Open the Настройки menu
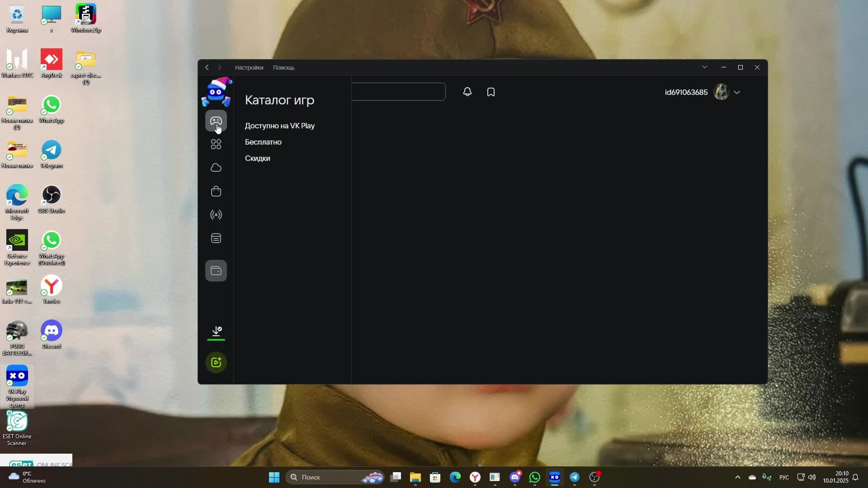This screenshot has width=868, height=488. (x=249, y=67)
